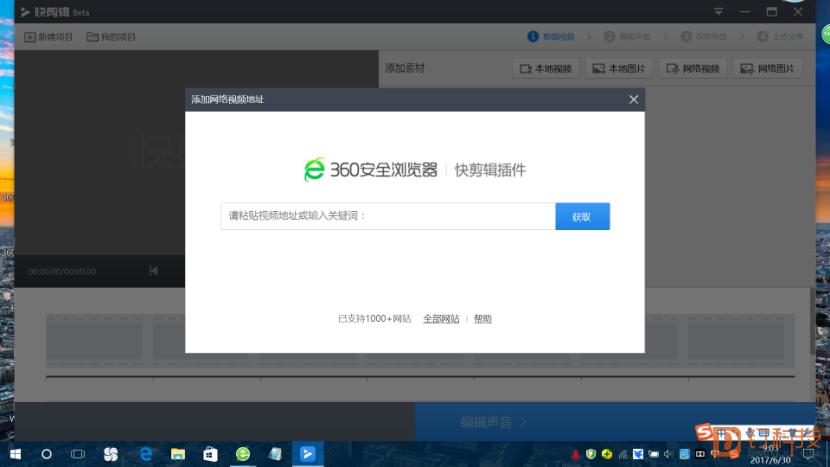The width and height of the screenshot is (830, 467).
Task: Click the video URL input field
Action: click(388, 216)
